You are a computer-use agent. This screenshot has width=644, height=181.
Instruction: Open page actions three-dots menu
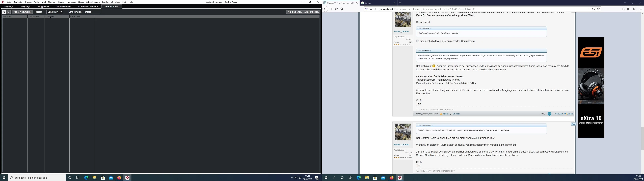[589, 9]
